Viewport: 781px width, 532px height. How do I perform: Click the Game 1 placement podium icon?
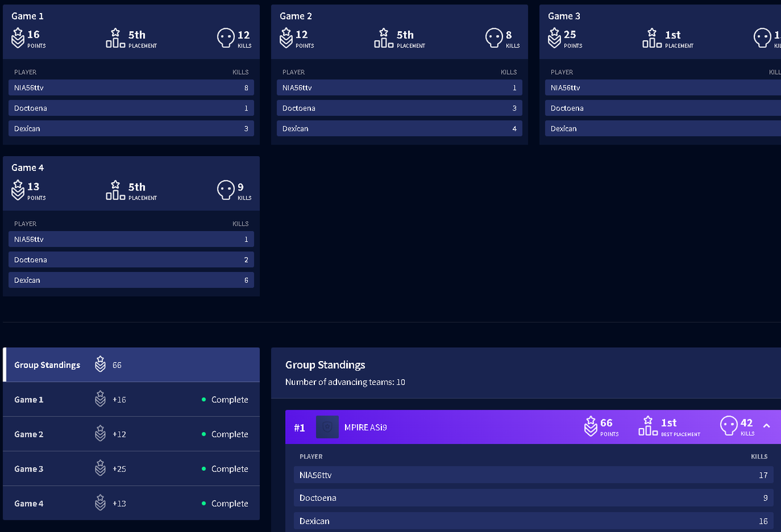[x=115, y=38]
